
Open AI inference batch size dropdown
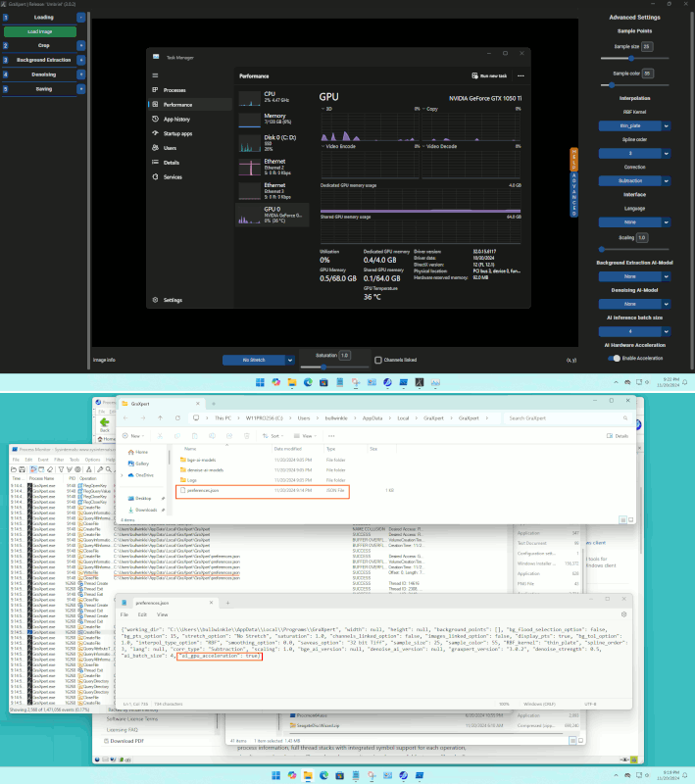[634, 331]
